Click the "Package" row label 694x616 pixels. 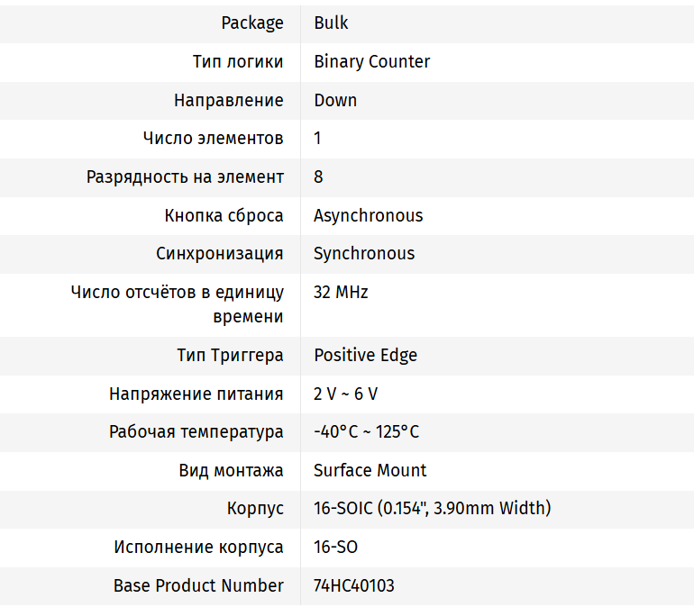point(251,23)
